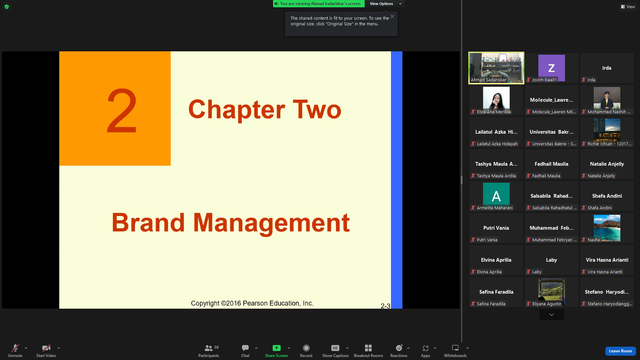The image size is (640, 360).
Task: Select the Armelita Maharani tile
Action: (496, 196)
